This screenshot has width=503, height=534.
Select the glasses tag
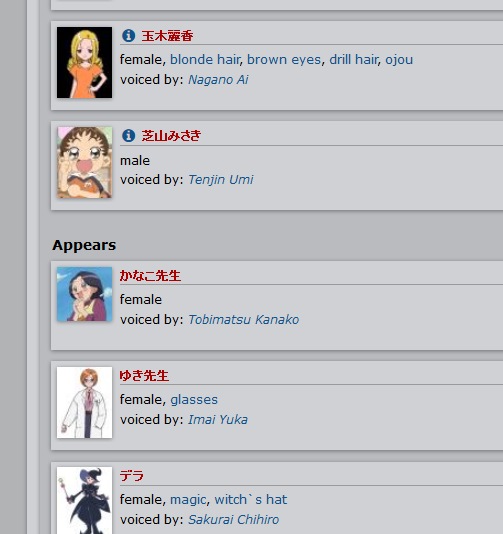[194, 399]
